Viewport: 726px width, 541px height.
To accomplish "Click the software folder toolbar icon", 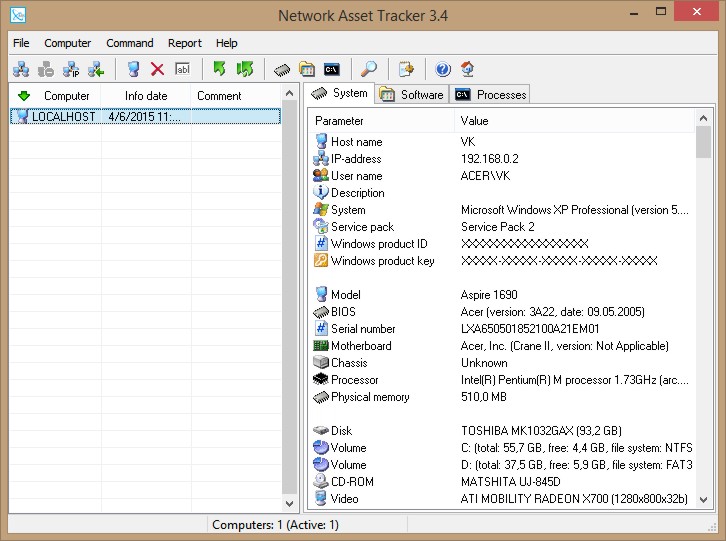I will (307, 69).
